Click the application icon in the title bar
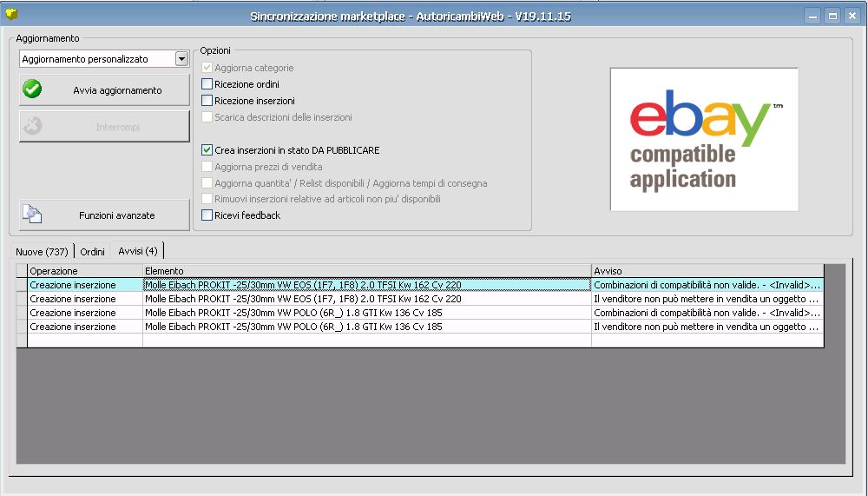The image size is (868, 496). 11,14
